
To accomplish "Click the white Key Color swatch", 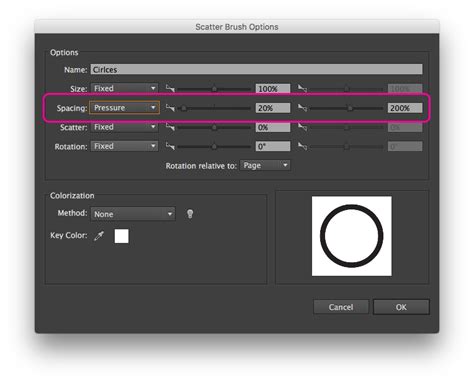I will 121,236.
